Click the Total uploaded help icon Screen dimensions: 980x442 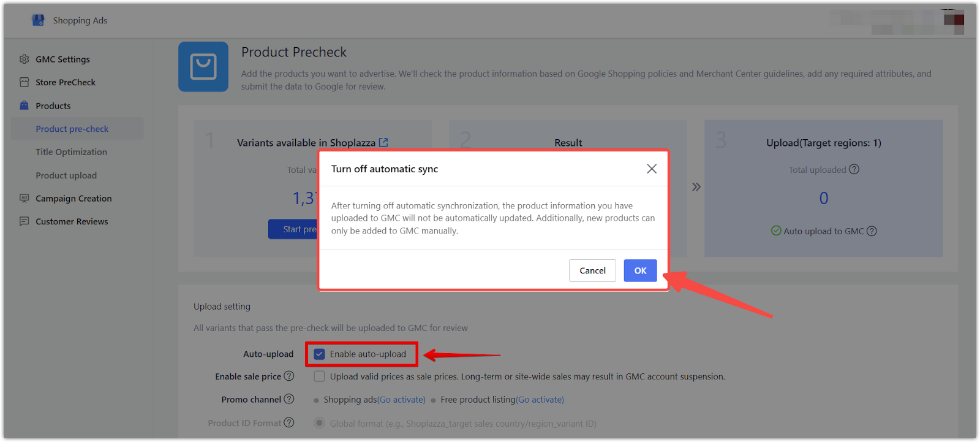[x=854, y=169]
